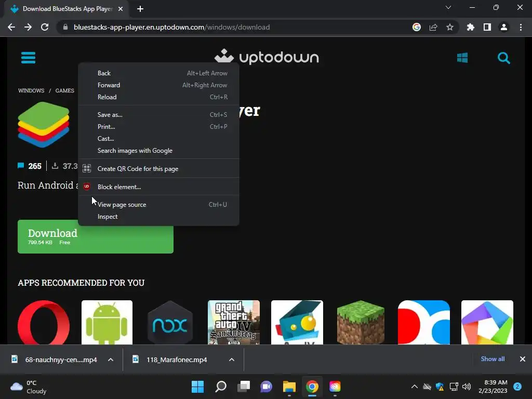Image resolution: width=532 pixels, height=399 pixels.
Task: Click the site lock icon in the address bar
Action: (65, 27)
